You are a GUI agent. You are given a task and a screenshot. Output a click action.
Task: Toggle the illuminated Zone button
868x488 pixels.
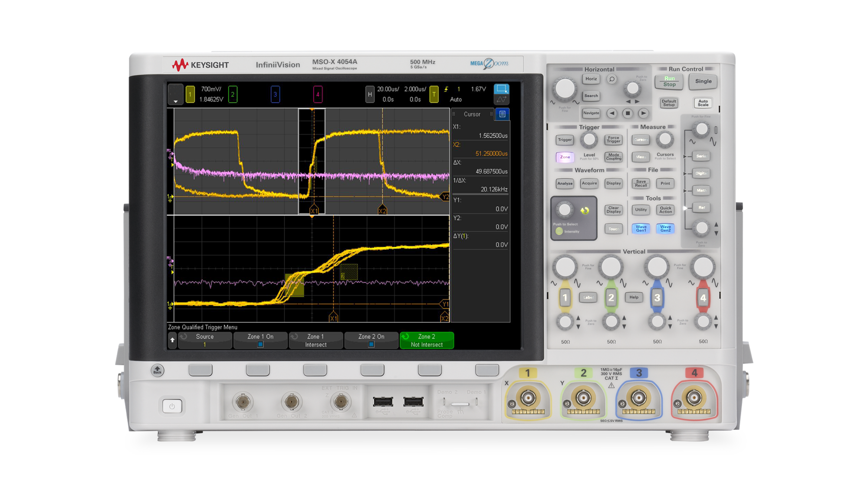(565, 157)
